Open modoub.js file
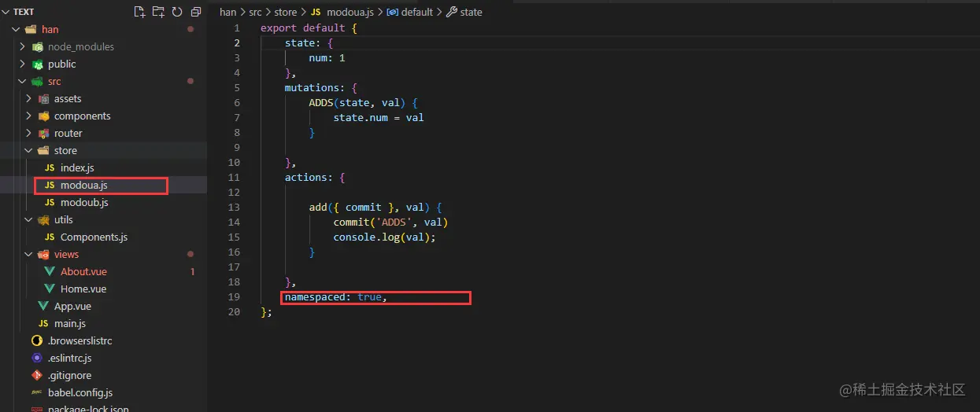 coord(84,202)
